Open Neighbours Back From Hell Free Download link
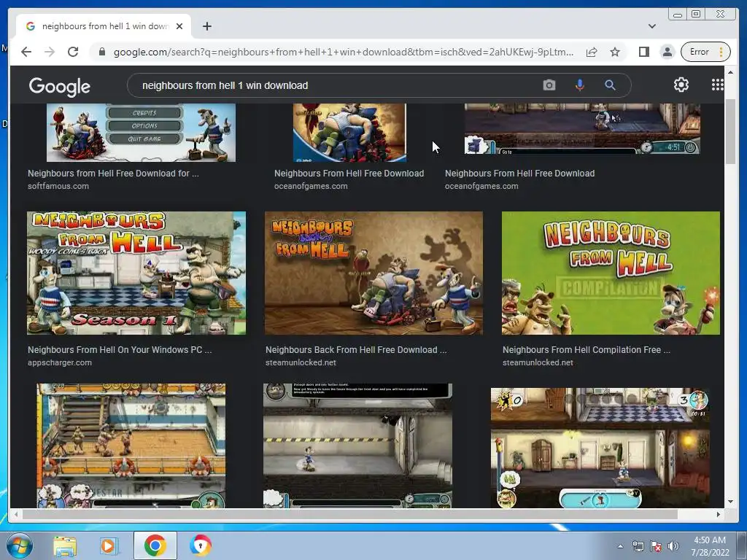Image resolution: width=747 pixels, height=560 pixels. 356,349
